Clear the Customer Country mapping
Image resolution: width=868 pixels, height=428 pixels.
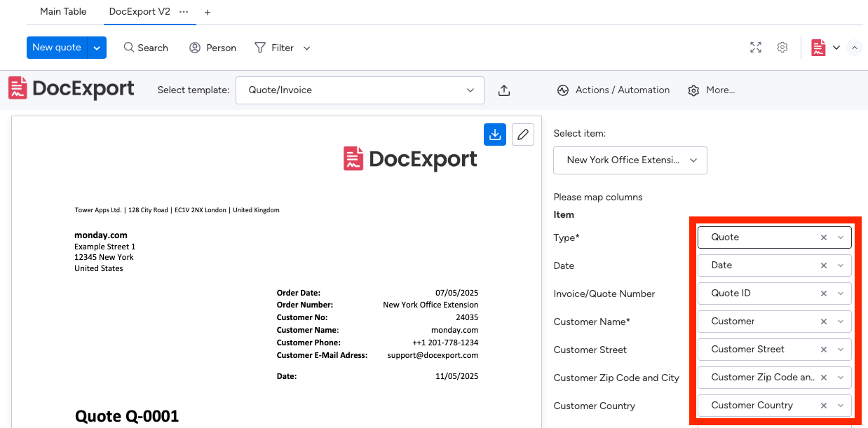824,406
